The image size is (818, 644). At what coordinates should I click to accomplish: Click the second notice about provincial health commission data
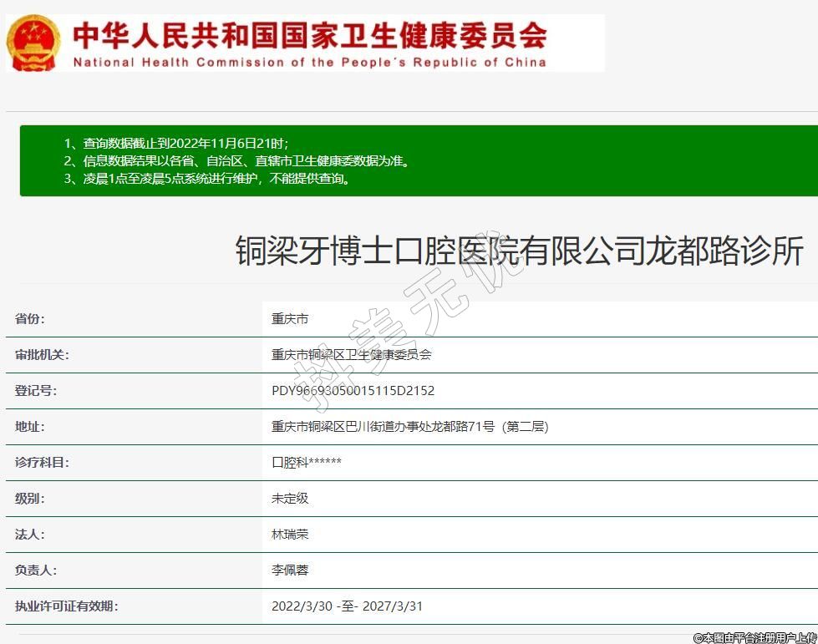[x=236, y=160]
